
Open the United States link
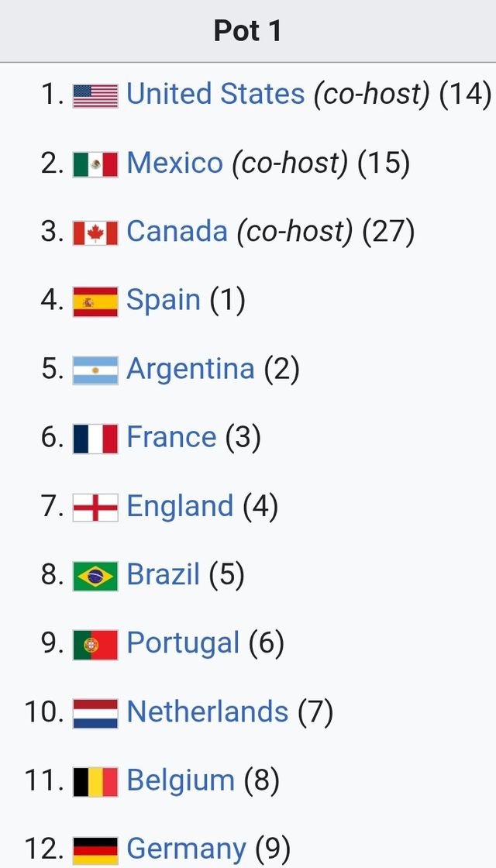click(x=215, y=95)
